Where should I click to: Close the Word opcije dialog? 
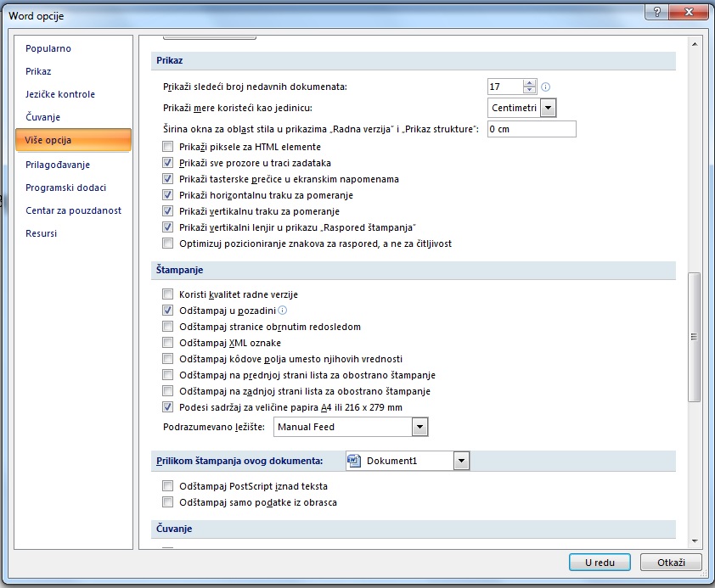pos(689,12)
